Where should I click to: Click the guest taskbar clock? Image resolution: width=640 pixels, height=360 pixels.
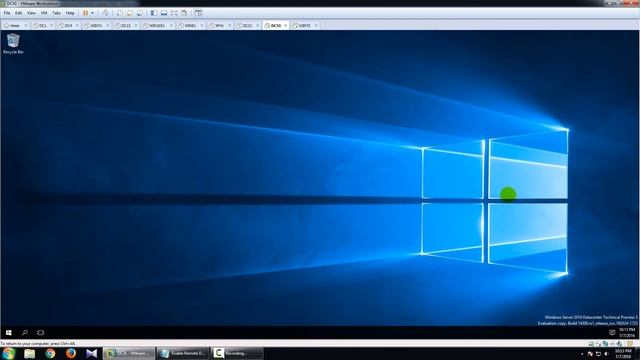[627, 332]
